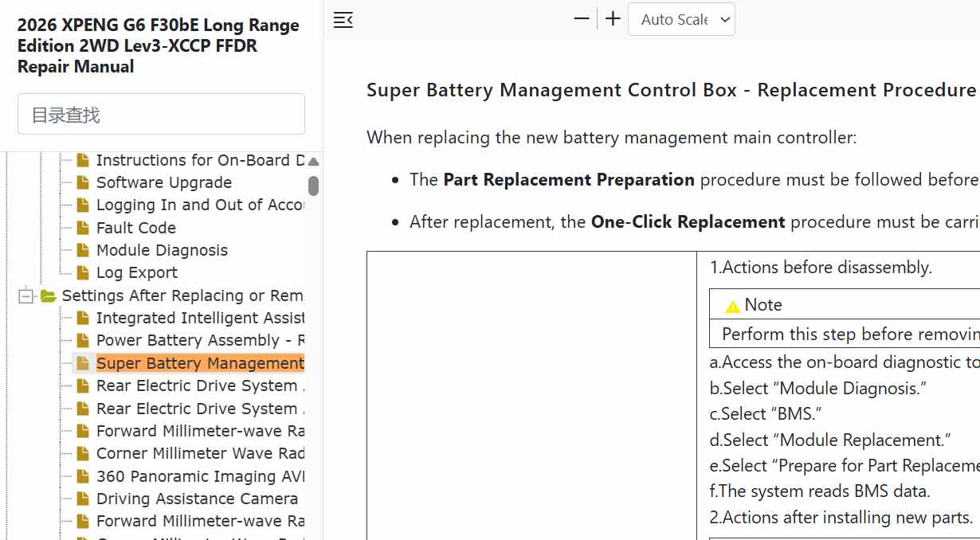Click the open folder icon for Settings After Replacing

click(49, 296)
